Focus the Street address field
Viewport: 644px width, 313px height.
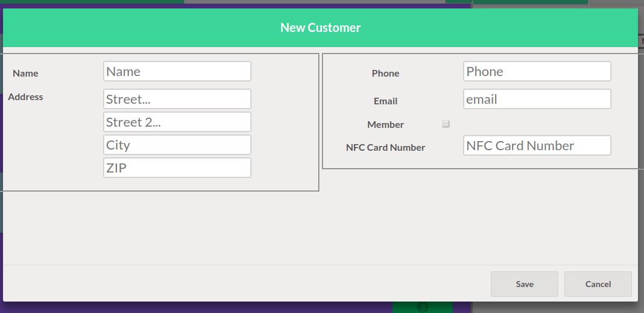[177, 99]
